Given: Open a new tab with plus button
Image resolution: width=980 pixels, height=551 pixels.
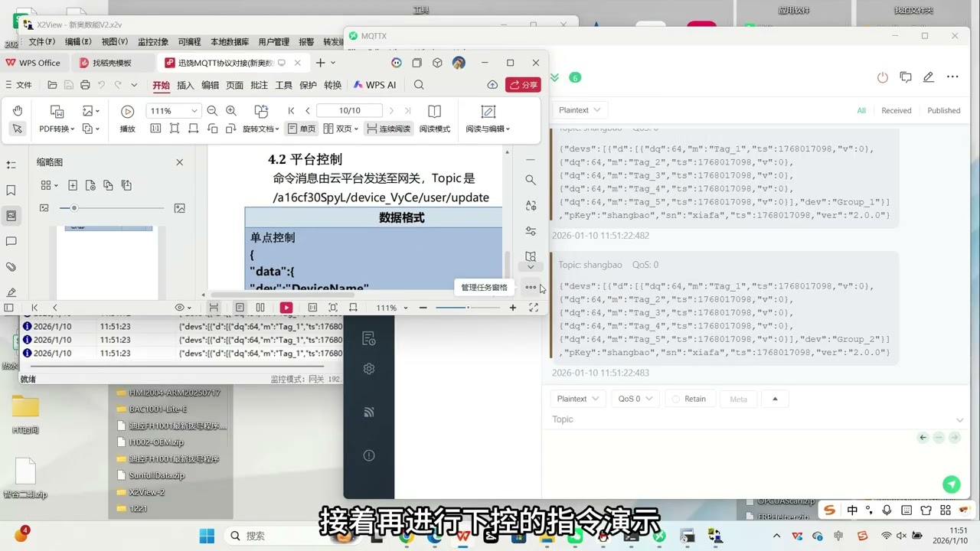Looking at the screenshot, I should tap(321, 63).
